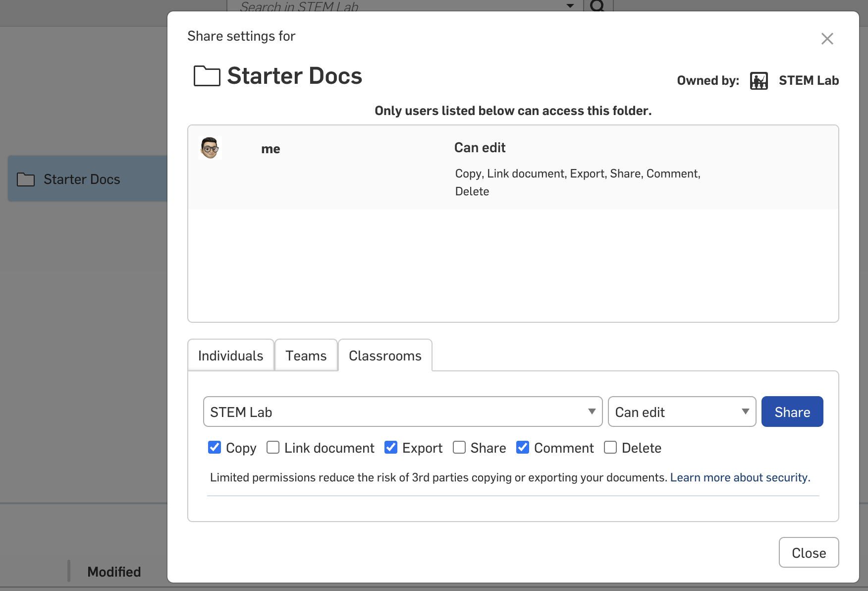The height and width of the screenshot is (591, 868).
Task: Click the search magnifier icon at top
Action: point(598,6)
